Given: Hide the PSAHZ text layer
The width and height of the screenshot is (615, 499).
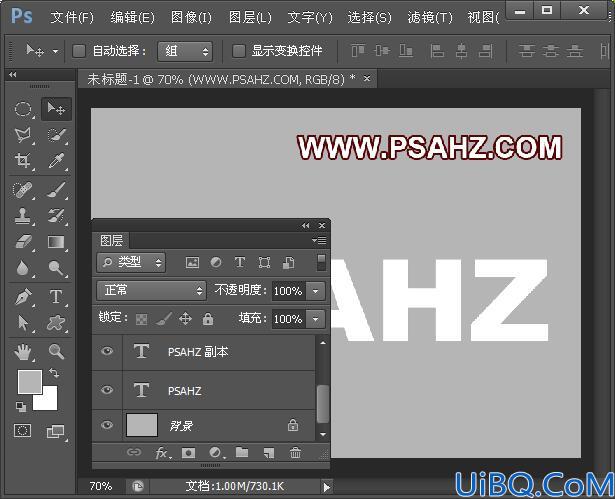Looking at the screenshot, I should (107, 390).
